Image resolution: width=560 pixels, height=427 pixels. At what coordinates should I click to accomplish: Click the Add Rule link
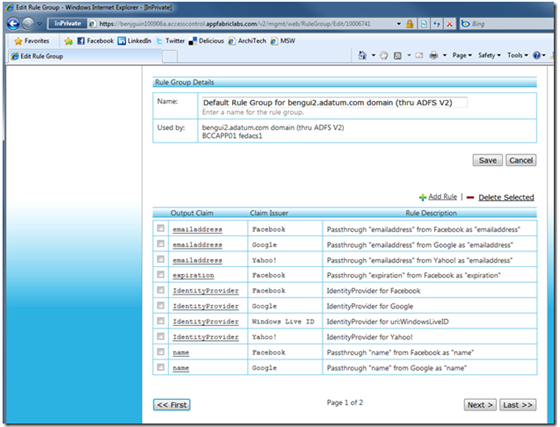pyautogui.click(x=442, y=197)
